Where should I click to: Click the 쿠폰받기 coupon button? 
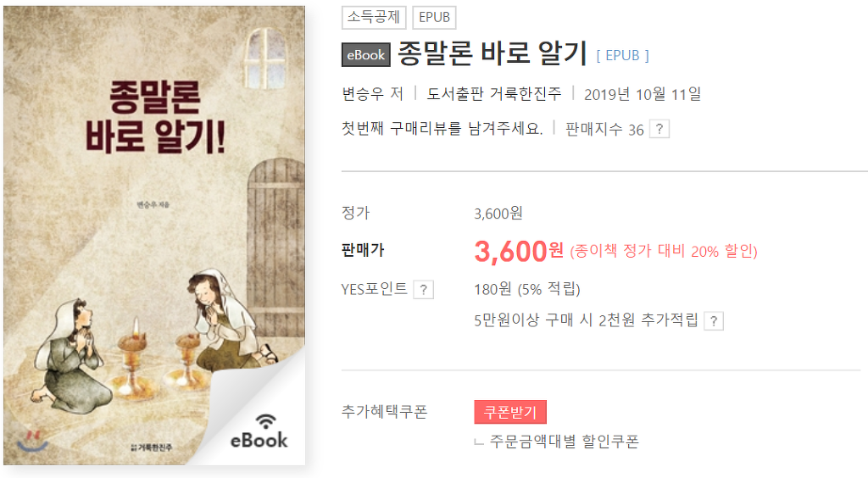(x=510, y=412)
